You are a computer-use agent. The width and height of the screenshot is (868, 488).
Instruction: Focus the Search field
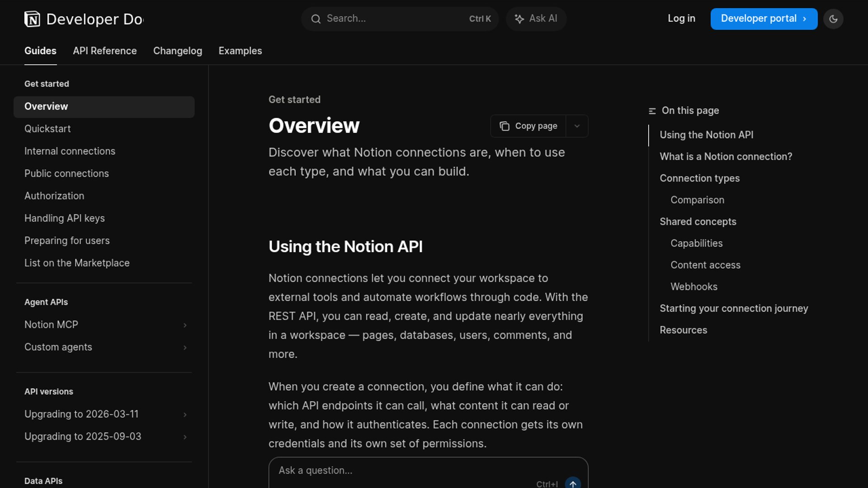[400, 19]
